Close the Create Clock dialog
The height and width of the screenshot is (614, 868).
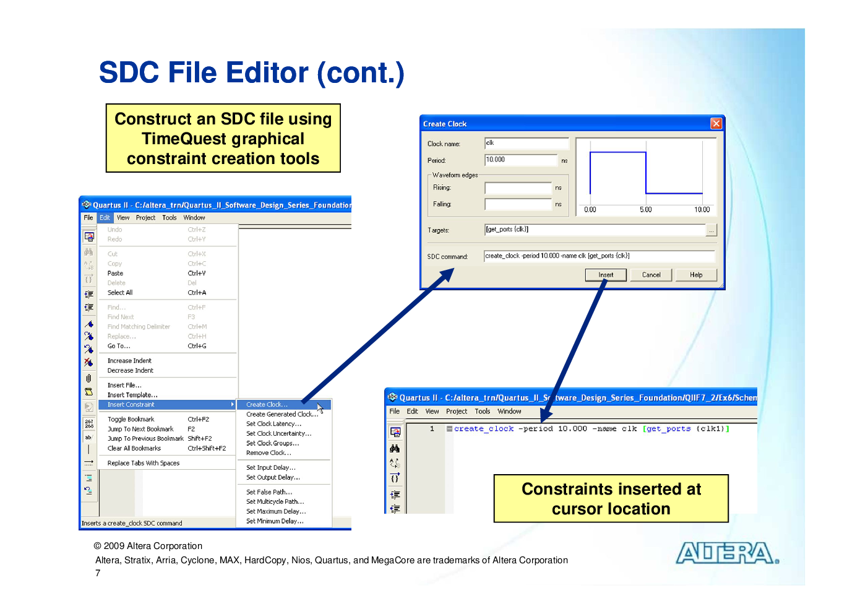click(716, 124)
